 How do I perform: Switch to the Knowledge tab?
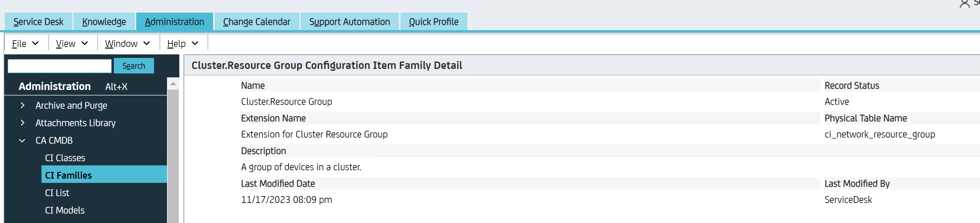click(104, 22)
